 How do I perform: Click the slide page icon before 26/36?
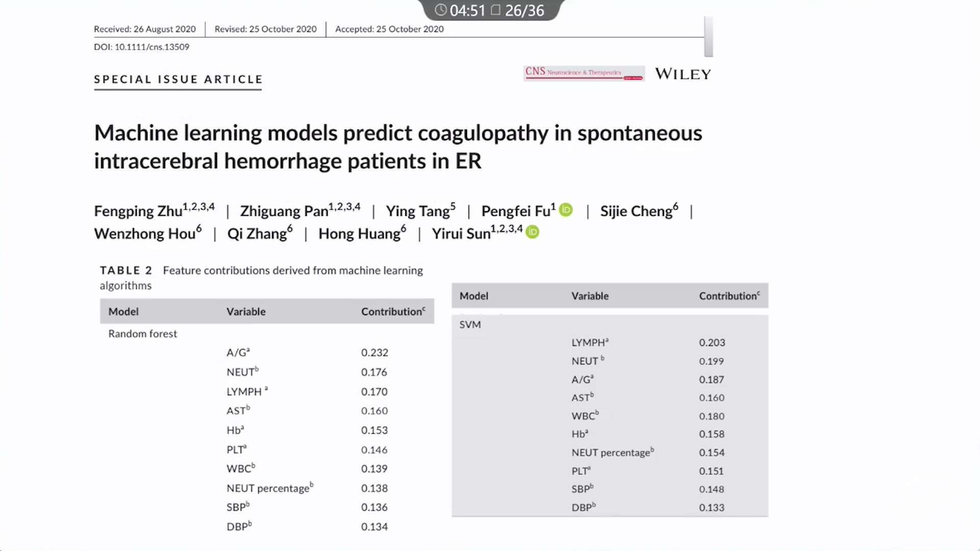495,10
